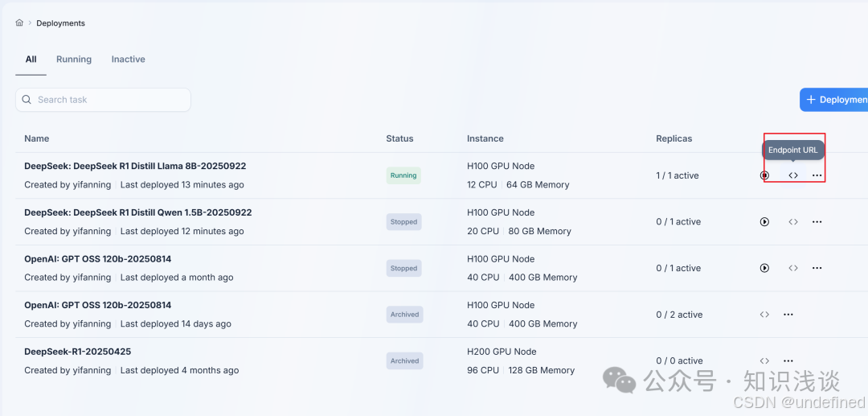Switch to the Inactive tab
The width and height of the screenshot is (868, 416).
pyautogui.click(x=128, y=60)
